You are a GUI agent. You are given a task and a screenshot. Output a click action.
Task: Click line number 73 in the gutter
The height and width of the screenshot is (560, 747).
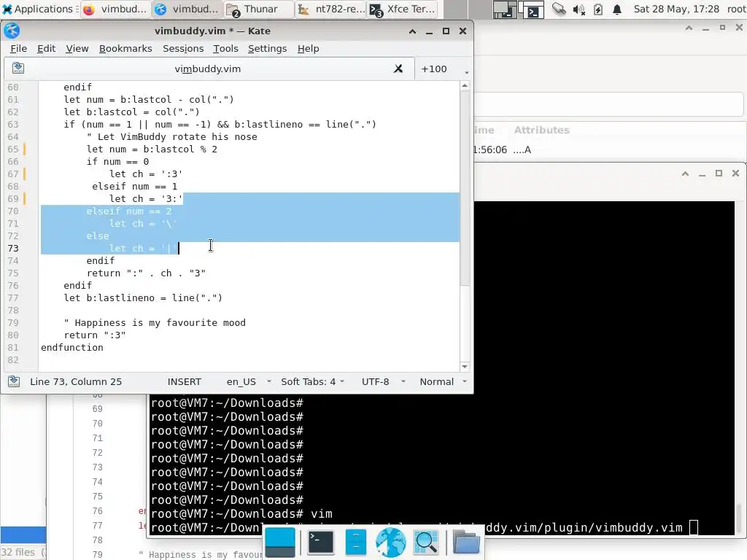pyautogui.click(x=13, y=248)
